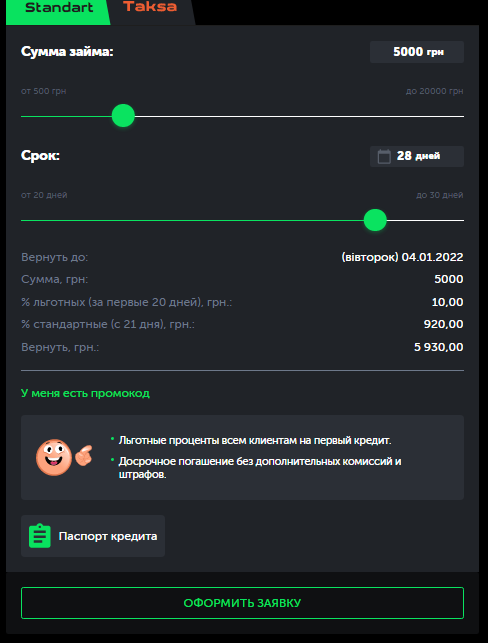Click the 5000 грн amount input field
Viewport: 488px width, 643px height.
pyautogui.click(x=417, y=52)
